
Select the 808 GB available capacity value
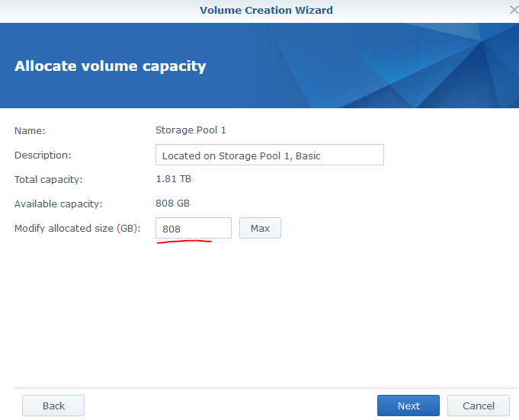pos(172,204)
